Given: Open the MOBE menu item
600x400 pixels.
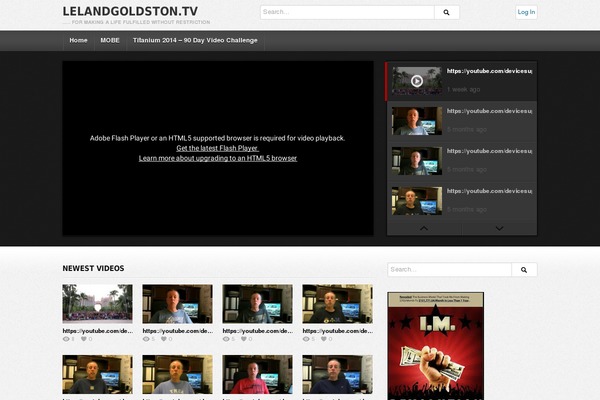Looking at the screenshot, I should (110, 40).
